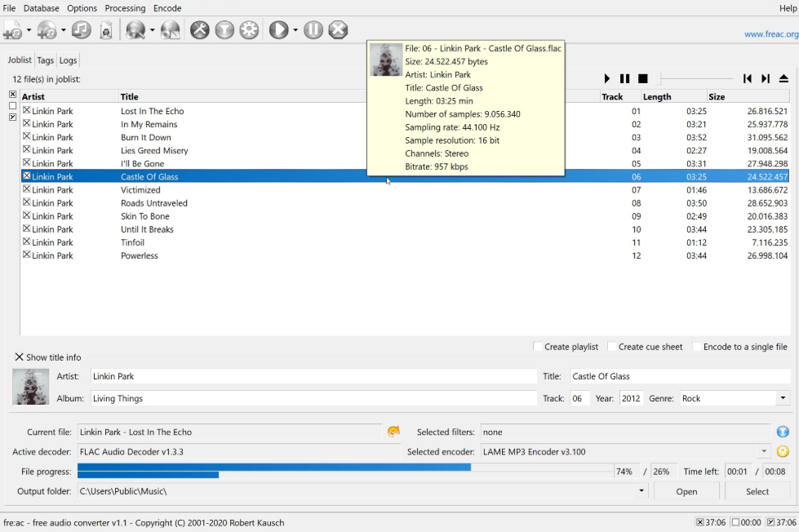Skip to previous track in player
Viewport: 799px width, 532px height.
(x=747, y=78)
